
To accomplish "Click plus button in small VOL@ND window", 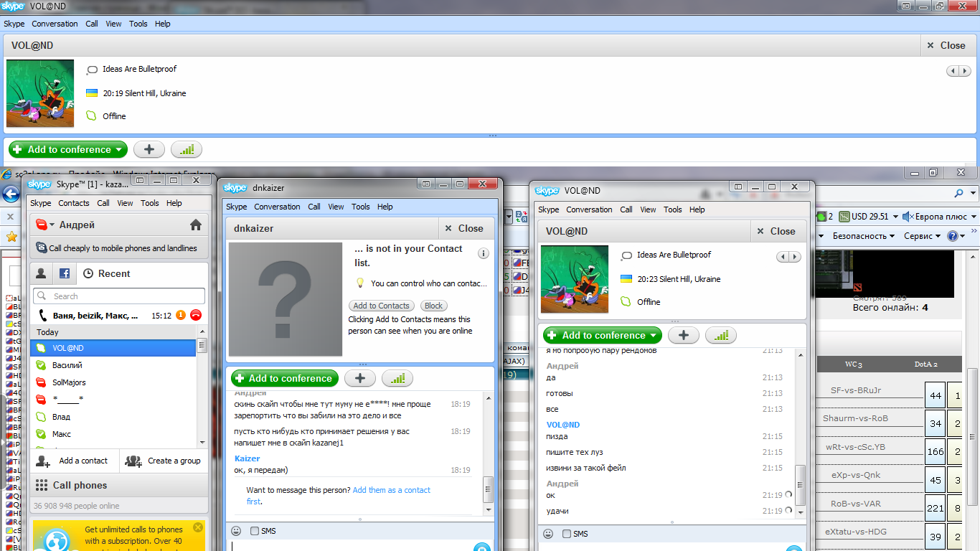I will pos(684,336).
